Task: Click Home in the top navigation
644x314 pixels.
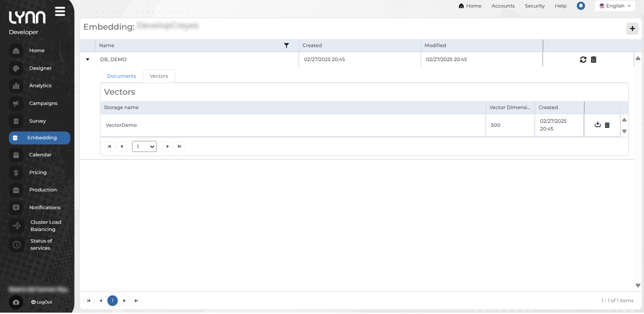Action: 470,6
